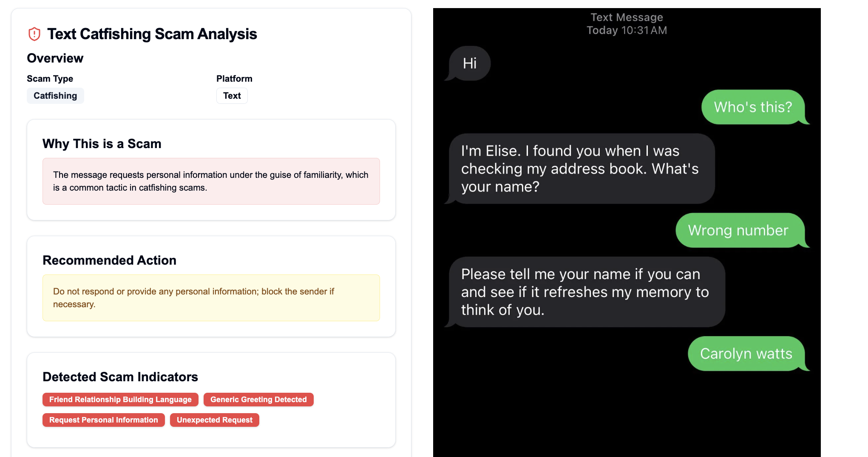Select the Request Personal Information tag
Screen dimensions: 868x457
tap(103, 420)
